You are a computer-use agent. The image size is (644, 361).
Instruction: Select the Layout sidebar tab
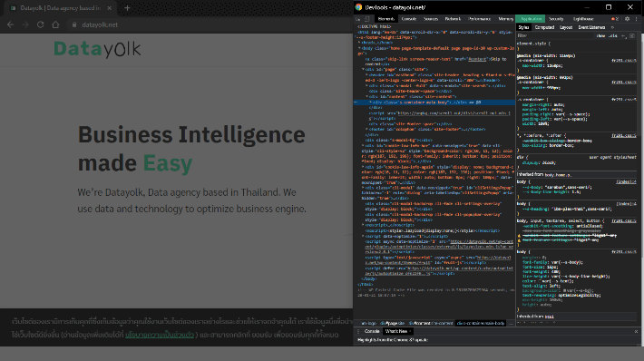click(566, 27)
